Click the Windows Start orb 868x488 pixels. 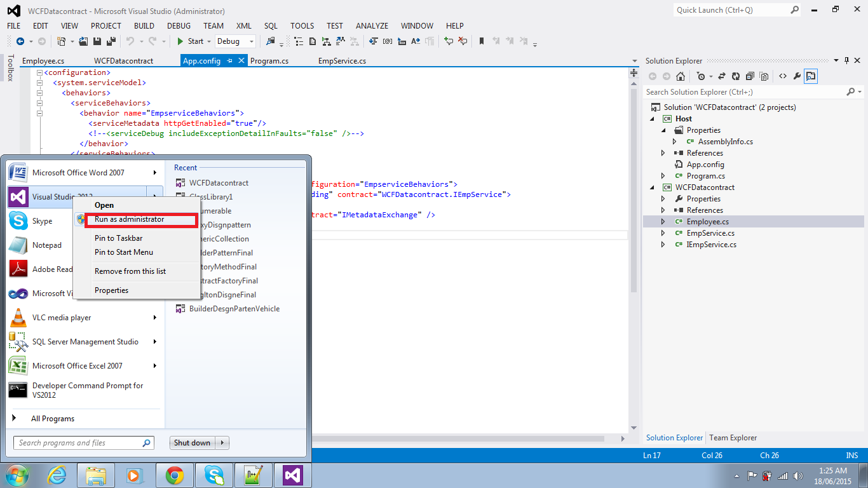click(x=17, y=475)
